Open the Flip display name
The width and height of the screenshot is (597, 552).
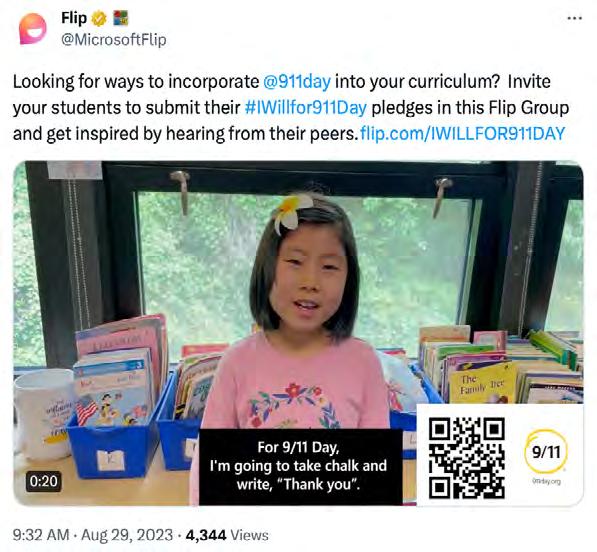74,18
